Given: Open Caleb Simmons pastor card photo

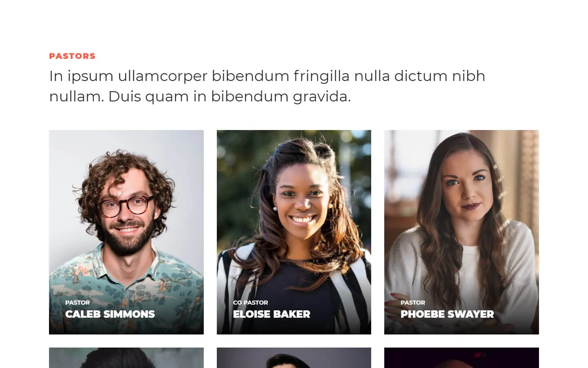Looking at the screenshot, I should point(126,232).
